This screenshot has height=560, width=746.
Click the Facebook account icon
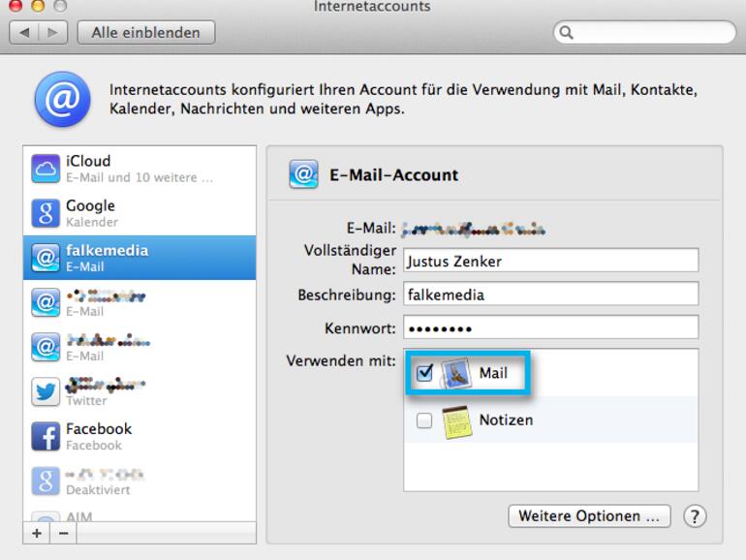pyautogui.click(x=46, y=436)
